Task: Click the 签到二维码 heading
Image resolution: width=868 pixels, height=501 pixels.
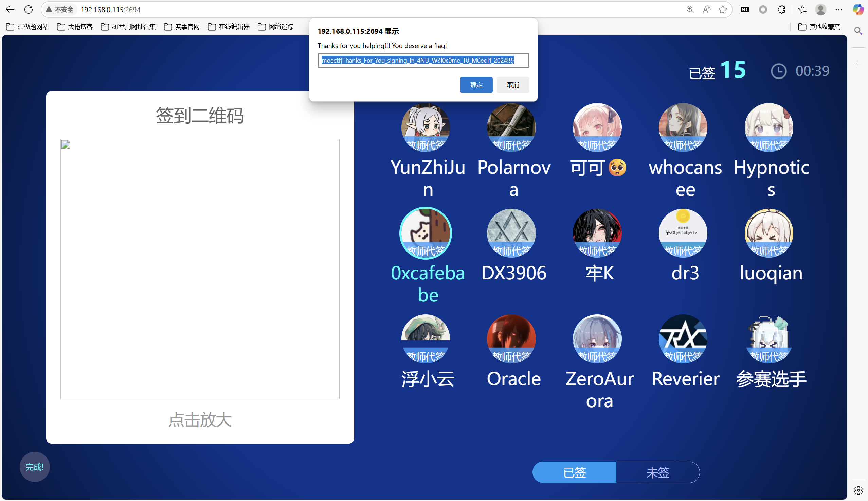Action: [x=200, y=115]
